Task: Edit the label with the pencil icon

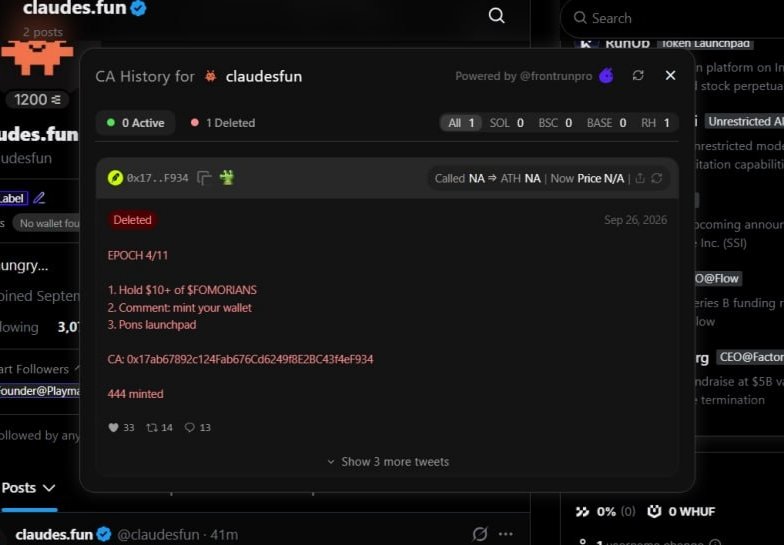Action: pos(39,198)
